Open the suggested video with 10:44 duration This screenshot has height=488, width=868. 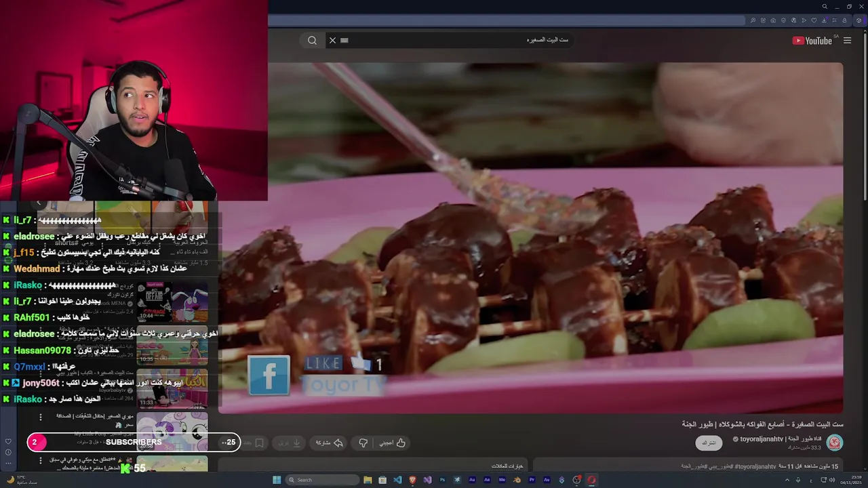(172, 302)
